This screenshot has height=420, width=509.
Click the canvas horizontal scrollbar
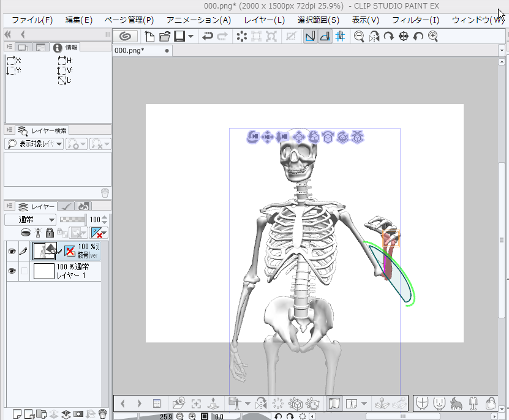pos(403,416)
